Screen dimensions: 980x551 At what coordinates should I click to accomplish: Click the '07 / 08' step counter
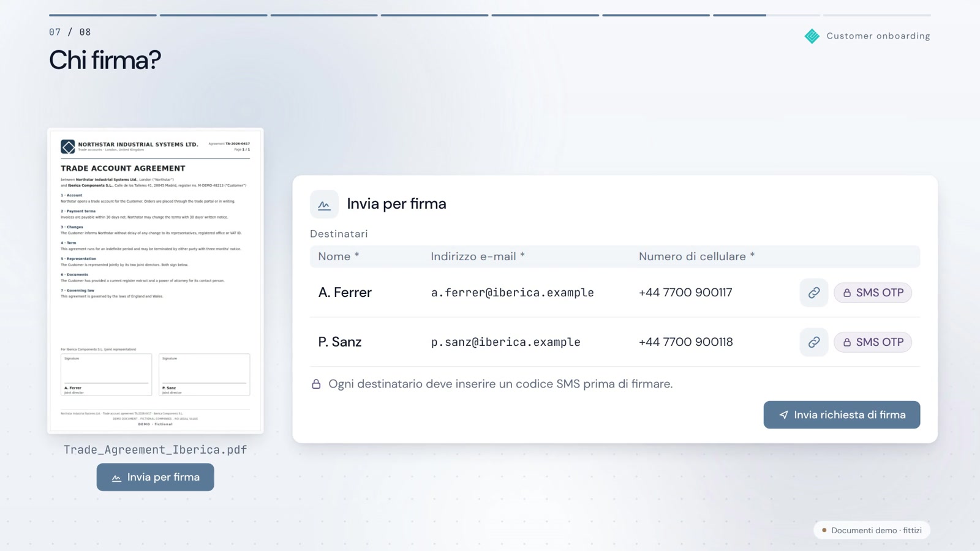pos(70,32)
